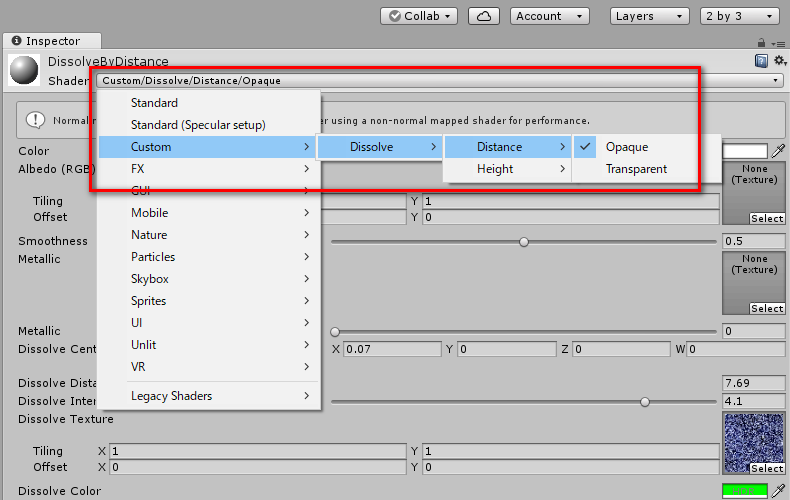
Task: Open the material settings gear icon
Action: point(780,60)
